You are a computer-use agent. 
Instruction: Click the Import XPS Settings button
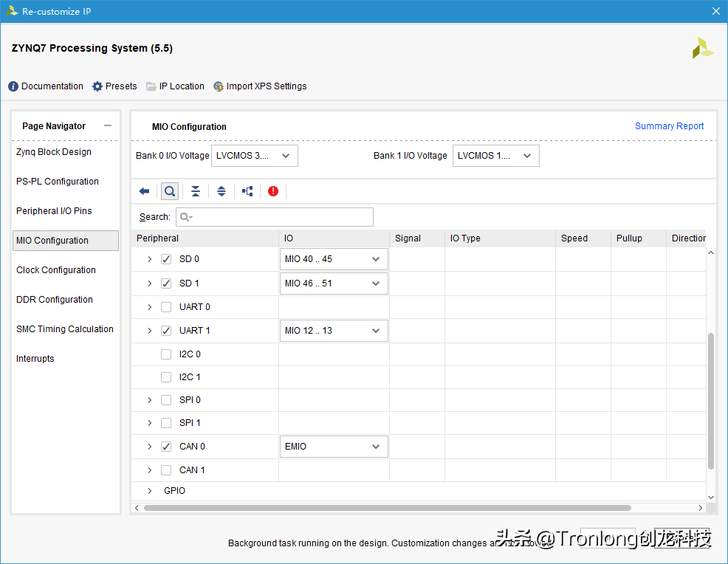click(260, 86)
